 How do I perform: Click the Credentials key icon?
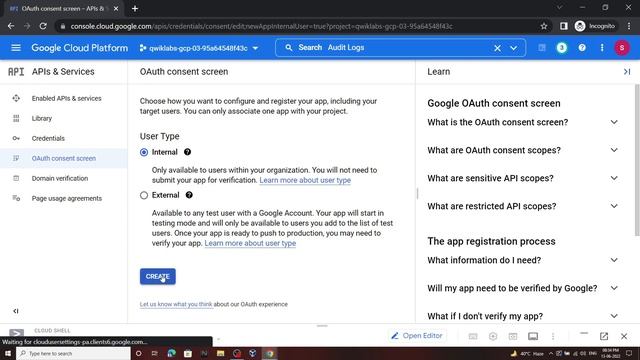16,138
